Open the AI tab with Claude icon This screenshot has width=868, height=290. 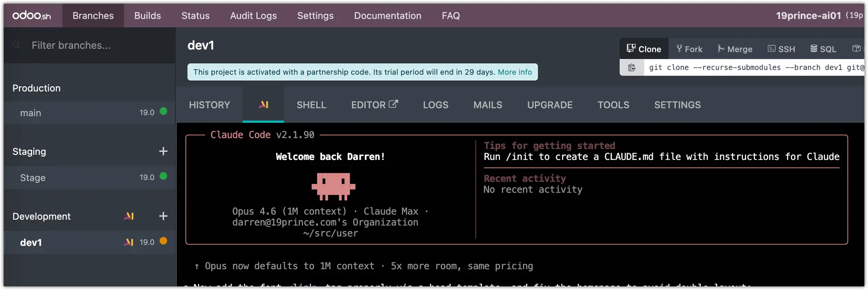pyautogui.click(x=264, y=105)
